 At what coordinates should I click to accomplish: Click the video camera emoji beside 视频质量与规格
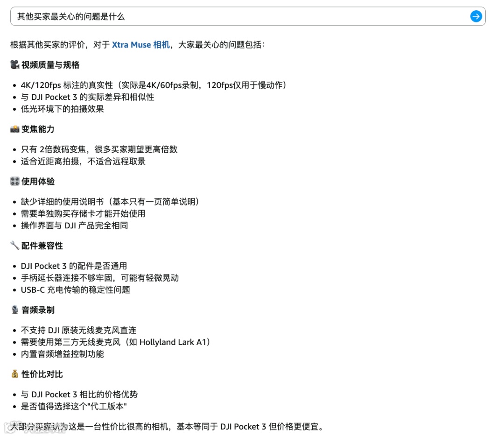point(15,64)
